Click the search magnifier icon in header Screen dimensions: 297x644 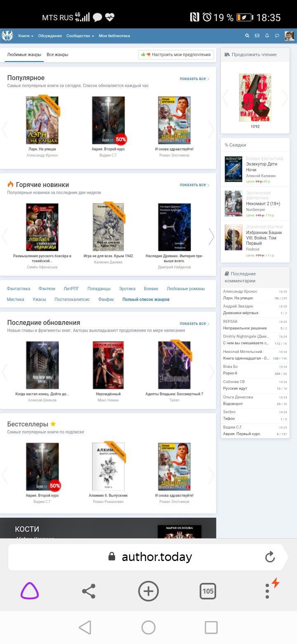pos(247,36)
